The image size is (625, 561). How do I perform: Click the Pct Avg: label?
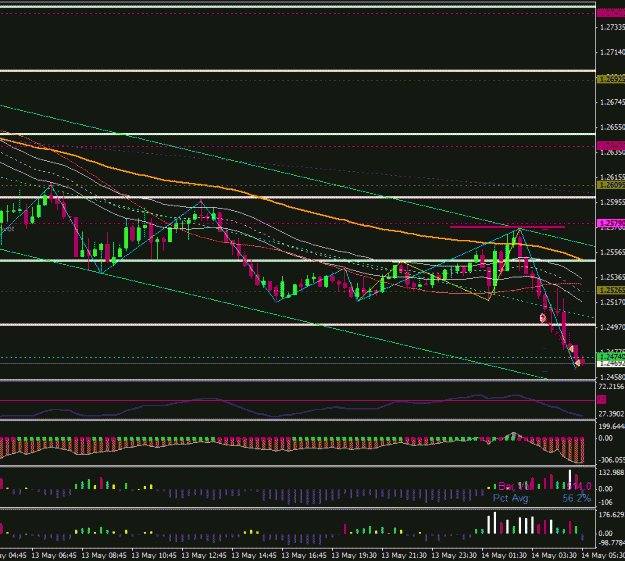click(511, 498)
